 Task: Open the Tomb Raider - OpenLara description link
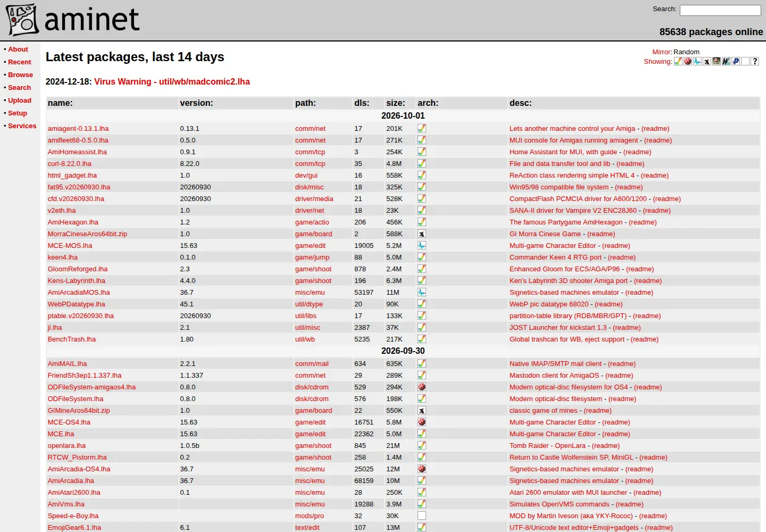(x=547, y=446)
